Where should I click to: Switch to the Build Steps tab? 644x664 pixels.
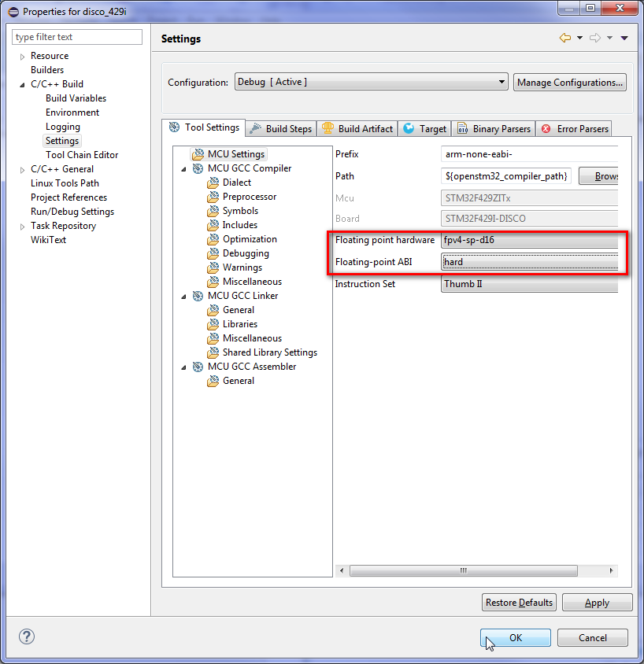[x=281, y=129]
